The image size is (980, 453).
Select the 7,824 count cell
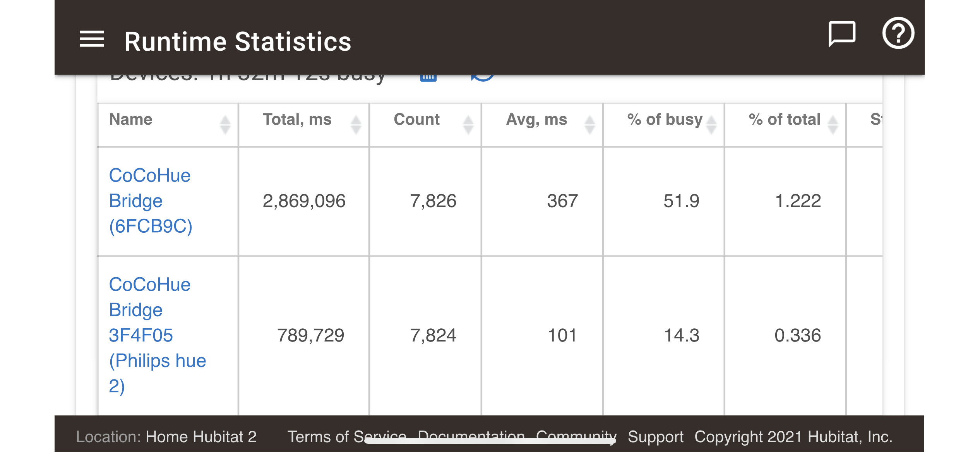click(425, 336)
